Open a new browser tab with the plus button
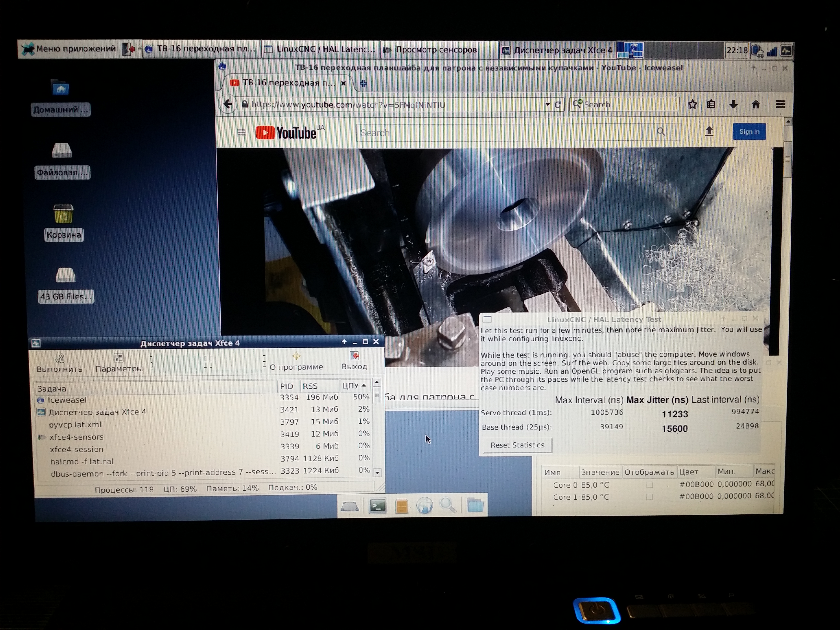 coord(363,84)
